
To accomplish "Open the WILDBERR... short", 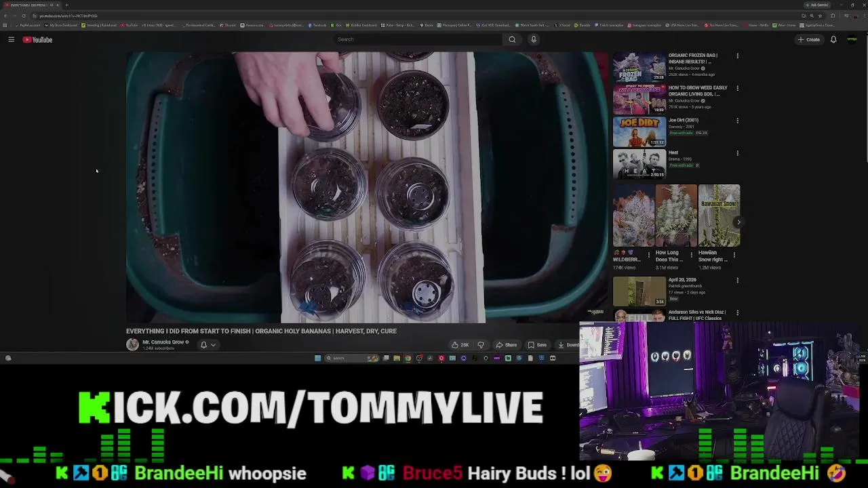I will [633, 216].
